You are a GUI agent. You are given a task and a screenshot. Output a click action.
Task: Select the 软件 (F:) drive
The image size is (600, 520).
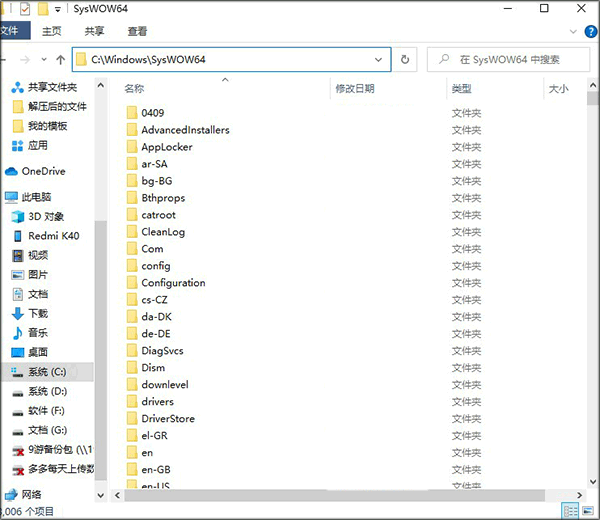(x=38, y=411)
